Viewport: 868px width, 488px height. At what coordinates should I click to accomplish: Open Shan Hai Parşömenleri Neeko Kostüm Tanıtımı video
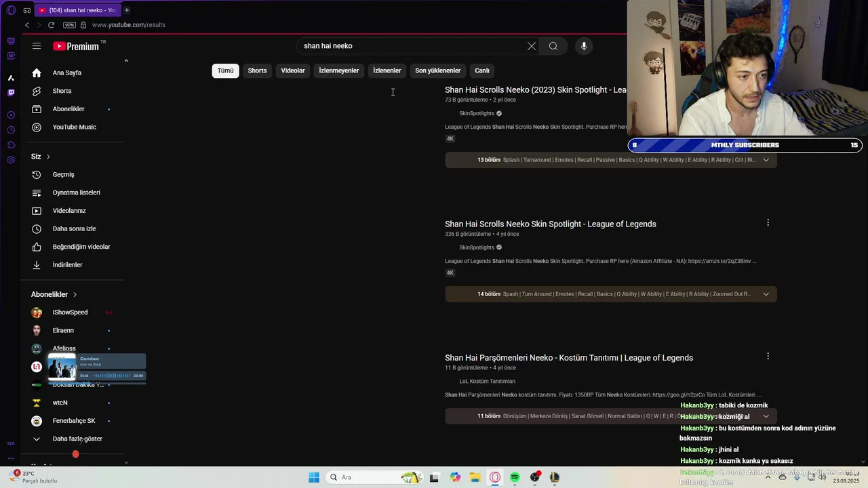pyautogui.click(x=569, y=358)
